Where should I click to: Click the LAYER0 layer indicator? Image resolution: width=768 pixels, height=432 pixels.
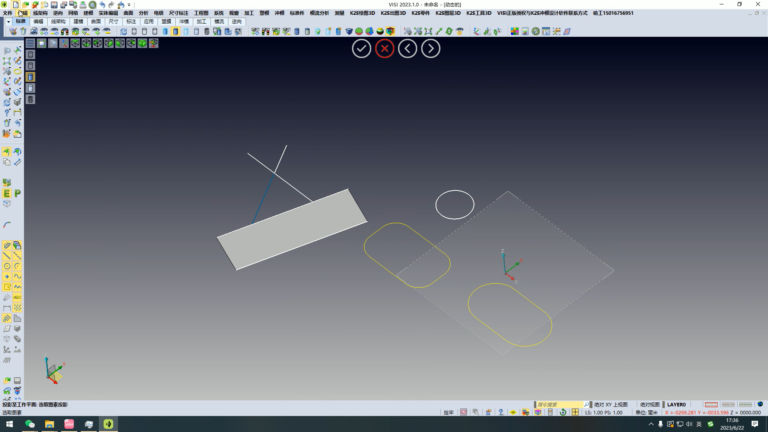coord(676,405)
